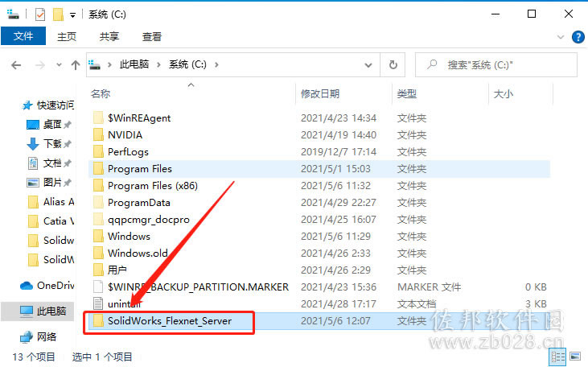588x367 pixels.
Task: Open the 文件 ribbon tab
Action: (23, 36)
